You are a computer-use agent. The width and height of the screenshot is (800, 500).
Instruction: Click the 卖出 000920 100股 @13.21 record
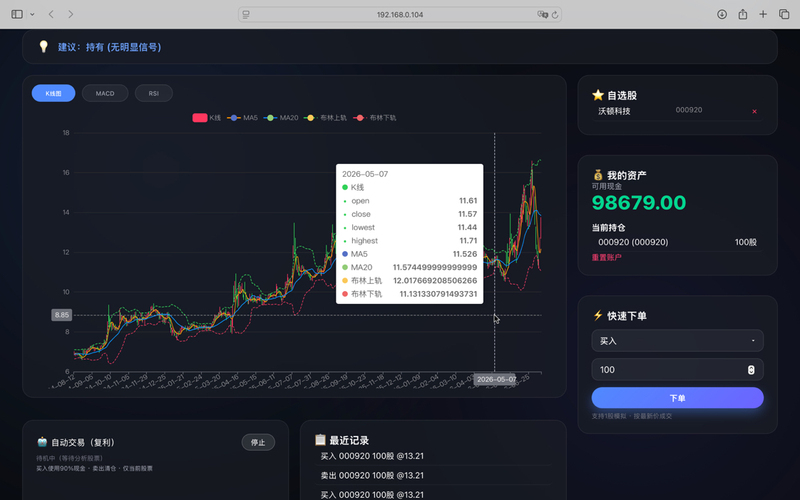click(372, 476)
